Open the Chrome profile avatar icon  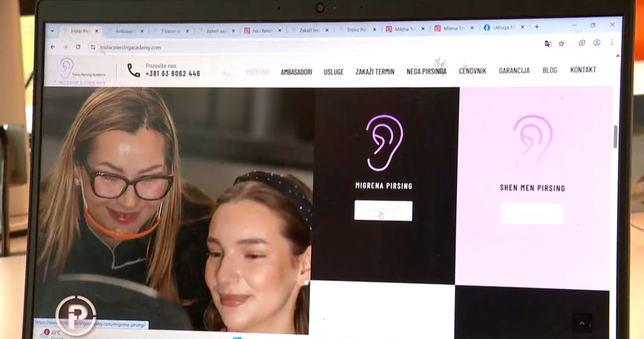point(597,43)
